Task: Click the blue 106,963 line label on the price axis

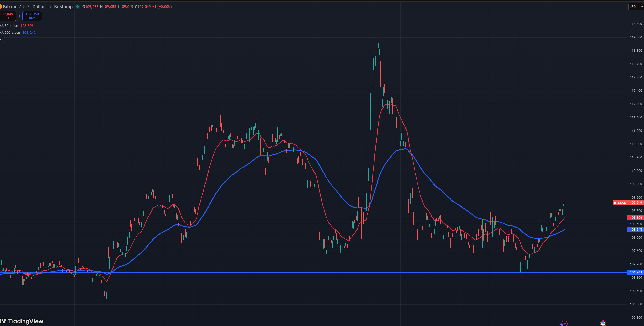Action: [x=636, y=272]
